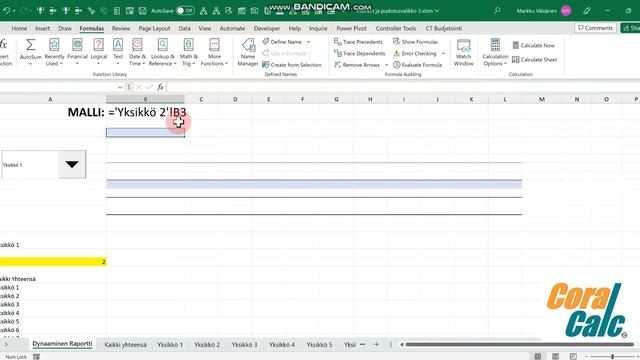Image resolution: width=640 pixels, height=360 pixels.
Task: Click Calculate Now
Action: 533,45
